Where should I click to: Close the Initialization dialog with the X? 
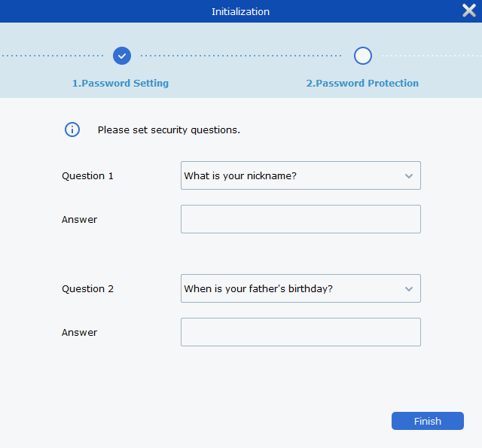point(468,11)
